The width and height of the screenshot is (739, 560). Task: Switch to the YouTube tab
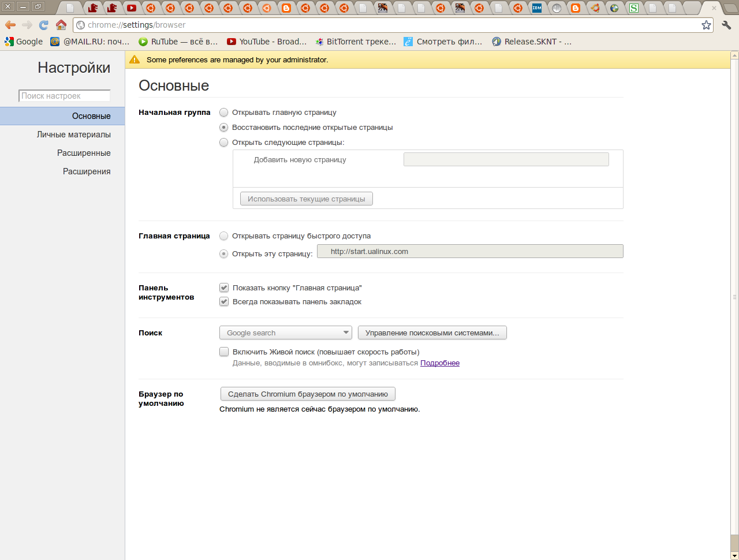click(x=132, y=8)
